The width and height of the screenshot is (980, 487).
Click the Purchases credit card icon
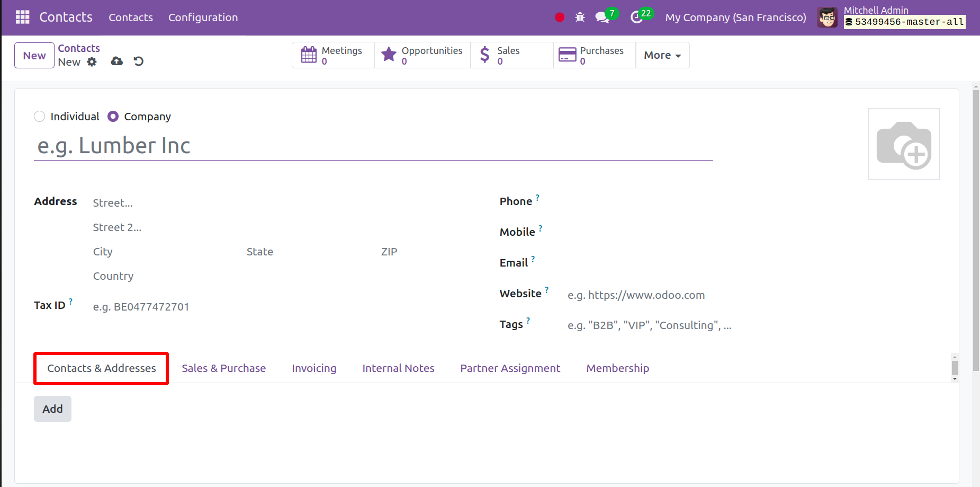(568, 55)
